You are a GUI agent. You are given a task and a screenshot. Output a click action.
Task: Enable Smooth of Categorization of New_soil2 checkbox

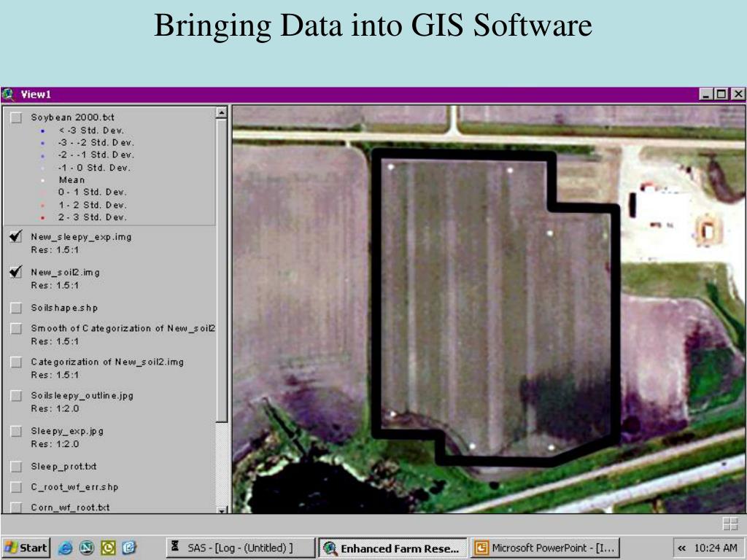[x=16, y=329]
